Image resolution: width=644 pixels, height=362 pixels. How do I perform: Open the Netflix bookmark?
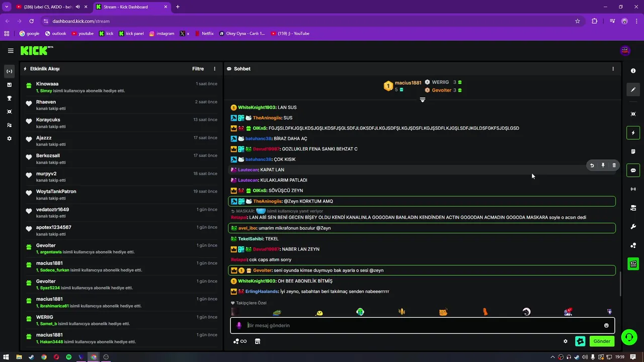point(204,34)
